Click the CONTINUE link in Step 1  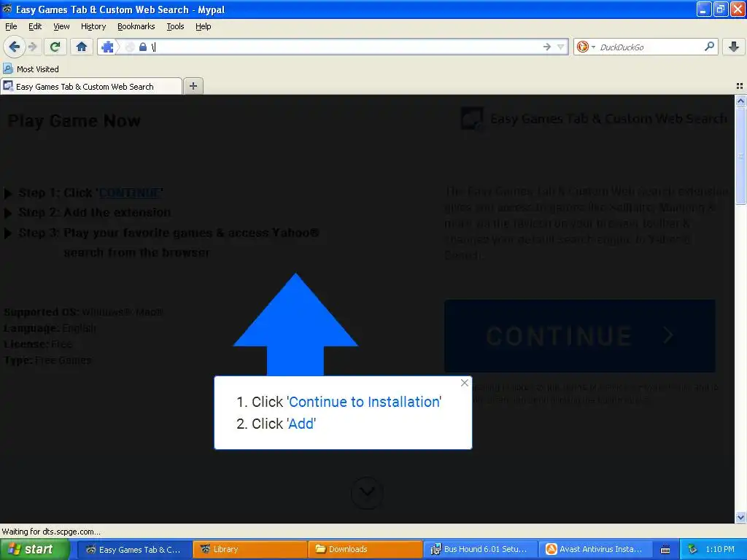129,192
